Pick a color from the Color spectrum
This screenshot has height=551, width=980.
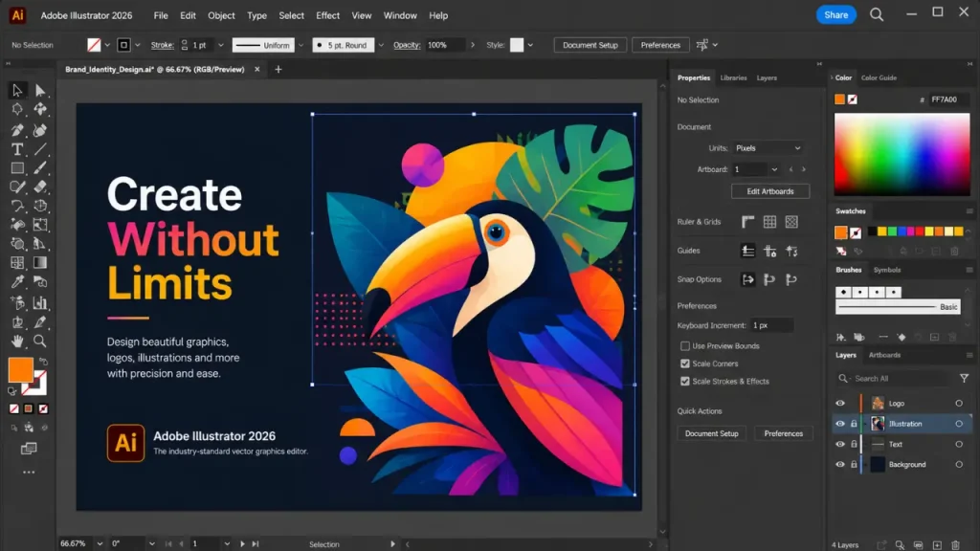(902, 155)
